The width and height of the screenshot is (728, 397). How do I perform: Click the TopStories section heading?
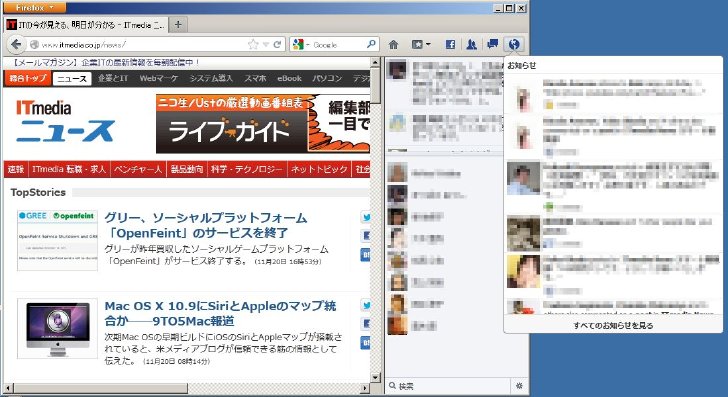38,192
